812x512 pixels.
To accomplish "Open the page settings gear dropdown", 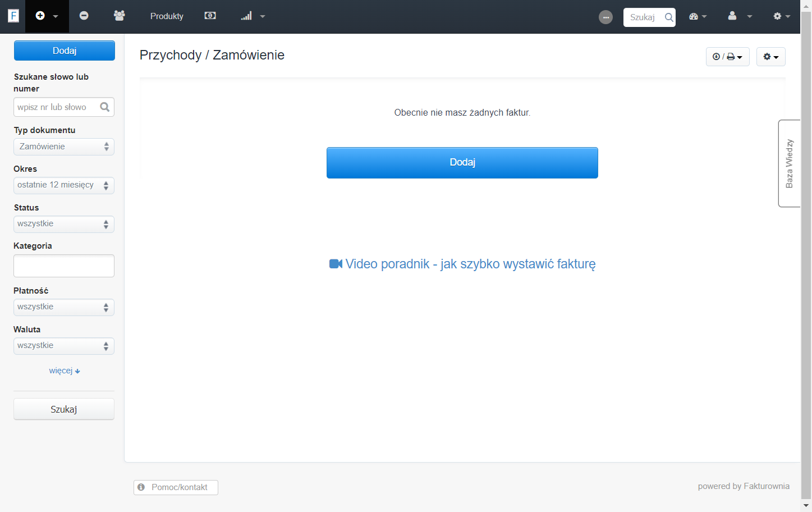I will coord(771,57).
